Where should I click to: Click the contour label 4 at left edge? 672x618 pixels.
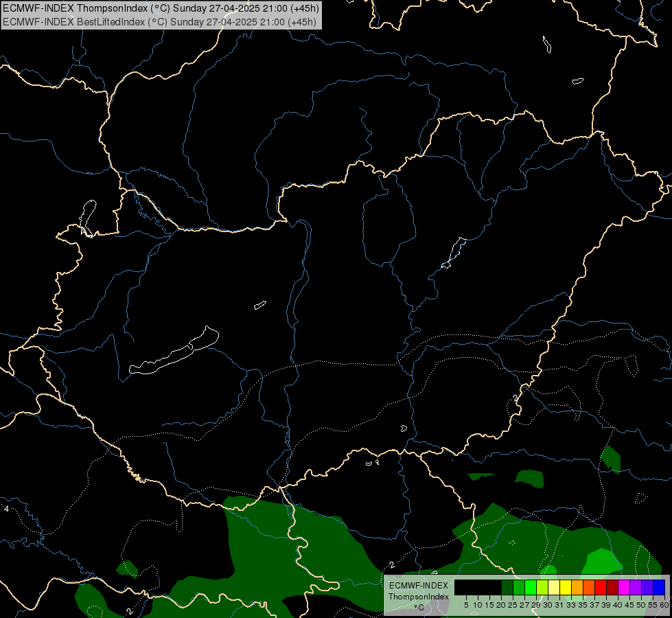(x=6, y=509)
